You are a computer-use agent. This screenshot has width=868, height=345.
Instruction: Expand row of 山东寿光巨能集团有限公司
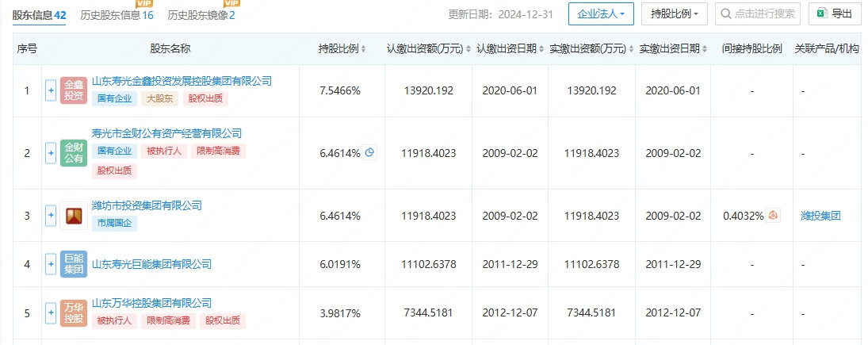pyautogui.click(x=51, y=264)
